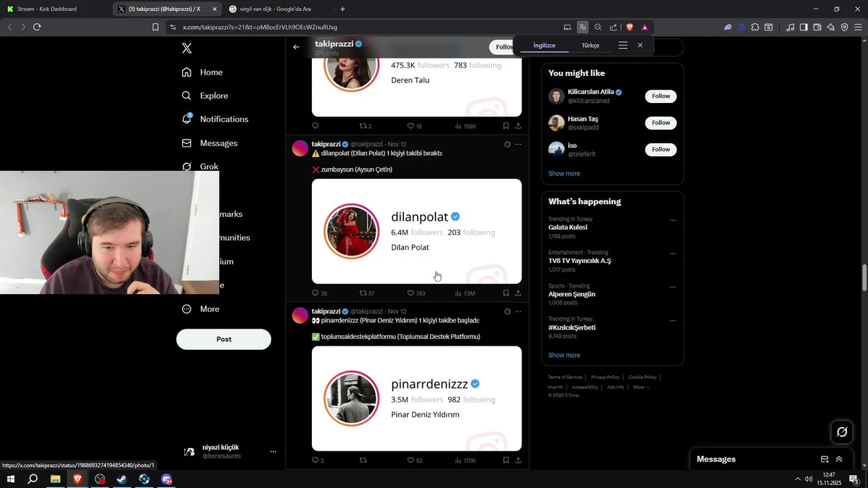Show more suggested accounts under You might like
The height and width of the screenshot is (488, 868).
point(564,174)
